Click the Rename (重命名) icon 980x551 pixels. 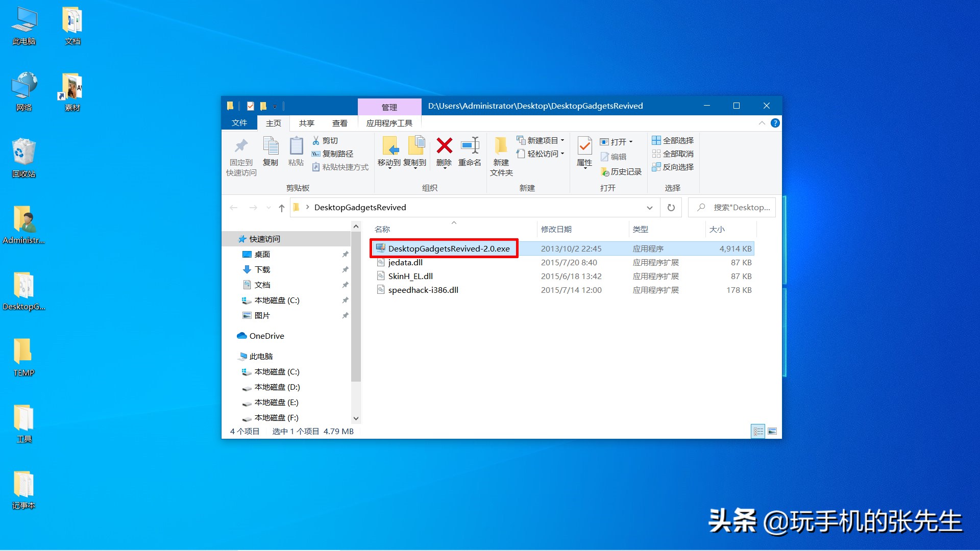pyautogui.click(x=470, y=146)
